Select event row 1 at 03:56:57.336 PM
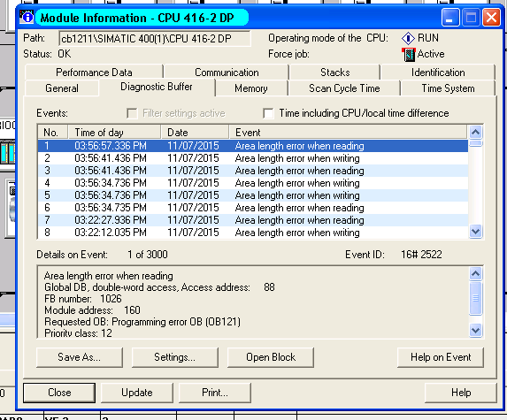The height and width of the screenshot is (420, 507). point(253,146)
